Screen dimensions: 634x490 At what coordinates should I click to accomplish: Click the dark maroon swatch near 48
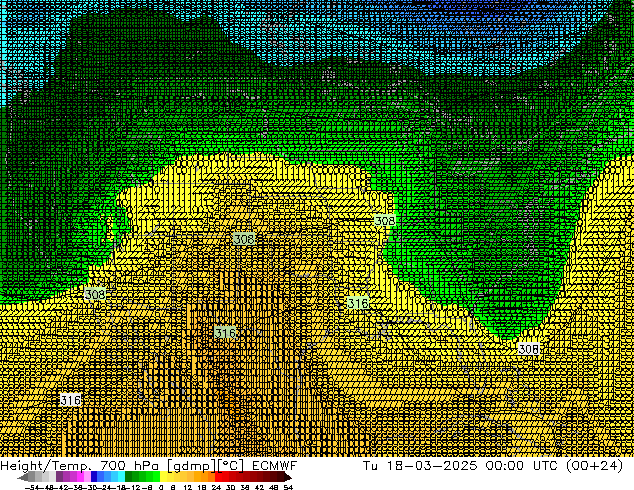(274, 477)
